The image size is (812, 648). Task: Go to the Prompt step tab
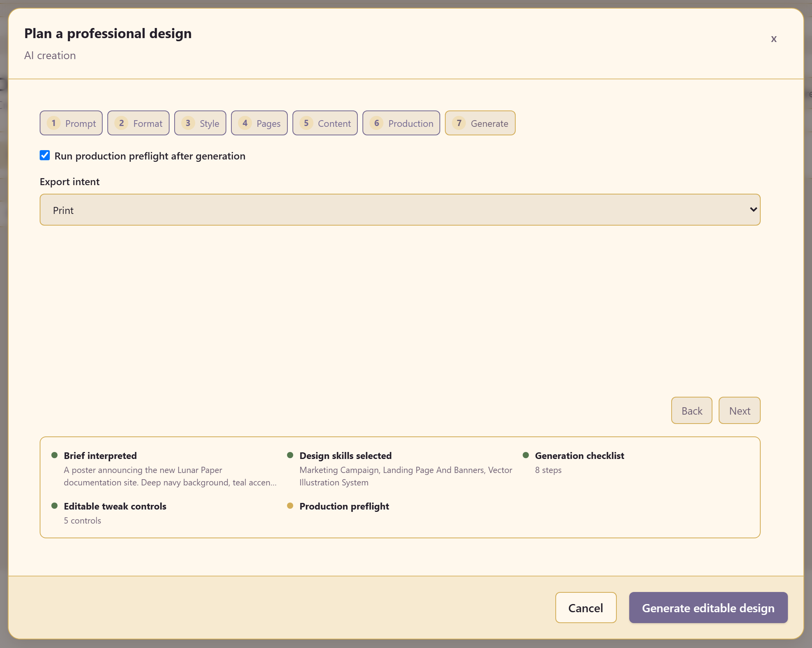71,123
